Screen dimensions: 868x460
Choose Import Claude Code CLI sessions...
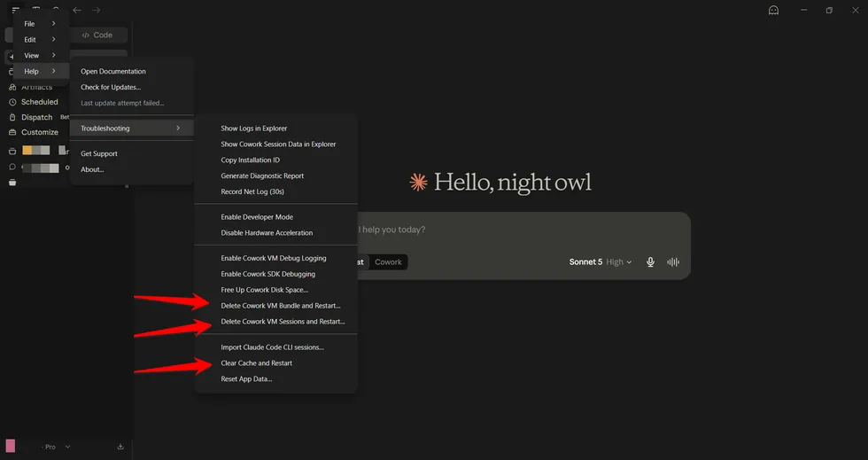coord(275,347)
